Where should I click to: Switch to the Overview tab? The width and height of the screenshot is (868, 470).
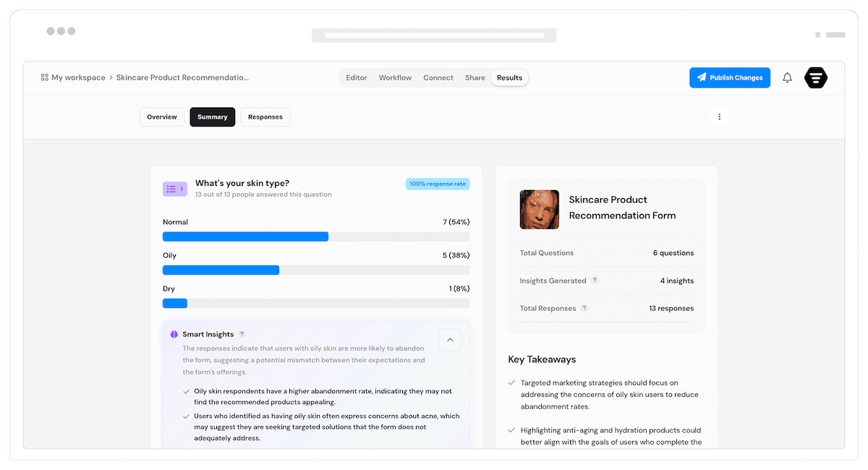click(x=161, y=116)
